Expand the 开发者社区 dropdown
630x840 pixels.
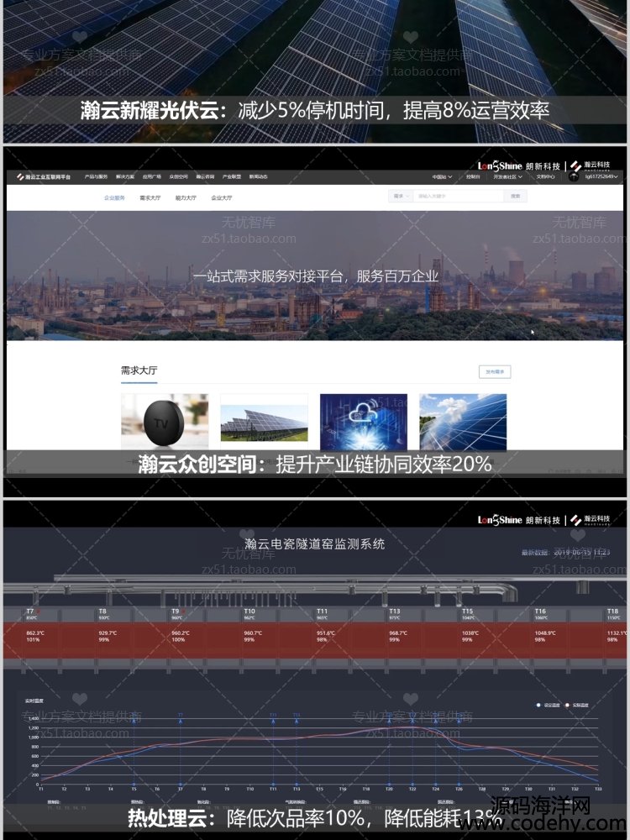(507, 176)
